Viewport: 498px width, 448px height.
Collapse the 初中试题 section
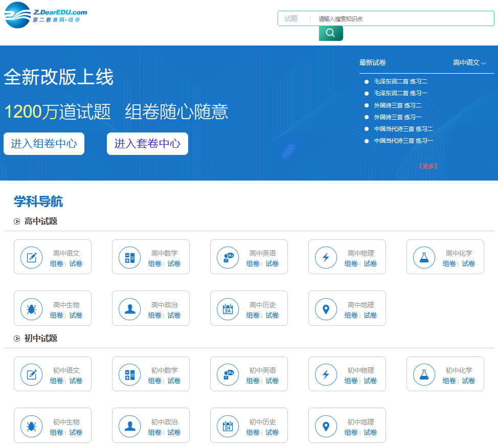click(17, 339)
